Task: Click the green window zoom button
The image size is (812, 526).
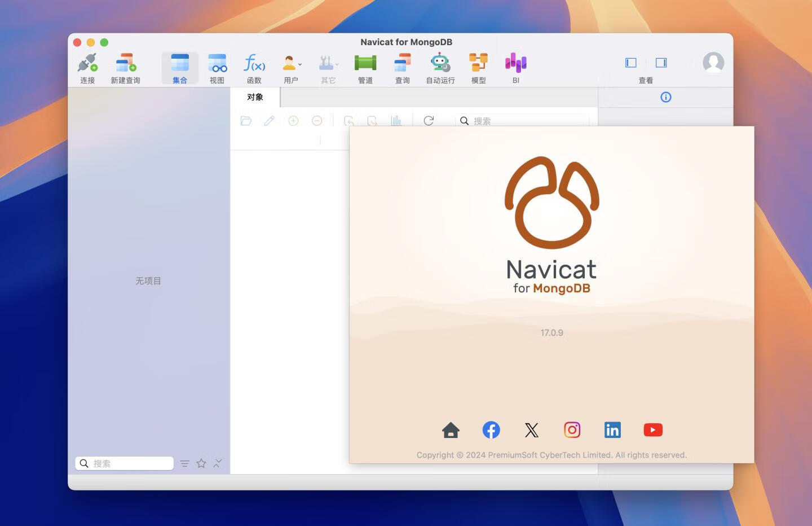Action: 104,42
